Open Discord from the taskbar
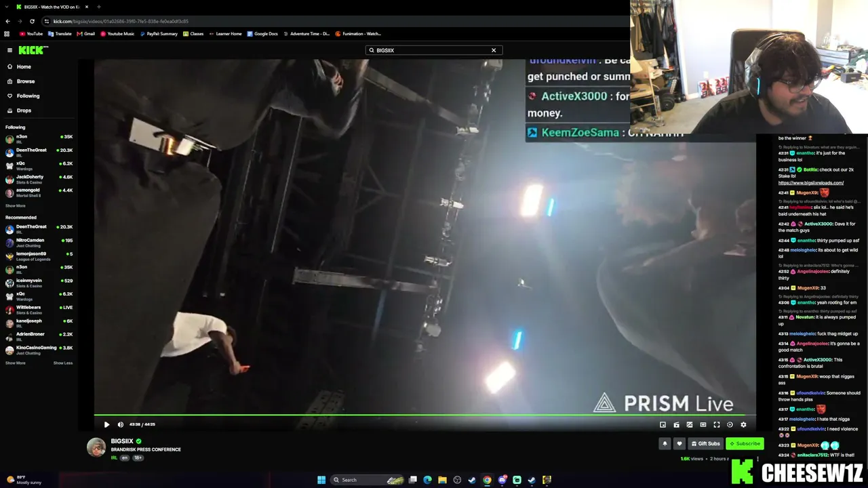868x488 pixels. 502,480
